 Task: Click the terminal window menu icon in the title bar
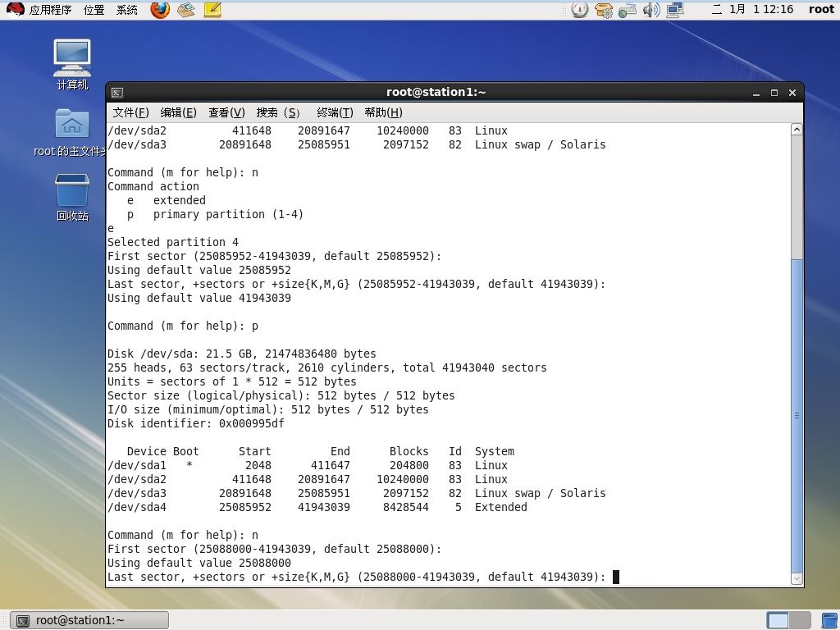pos(117,93)
